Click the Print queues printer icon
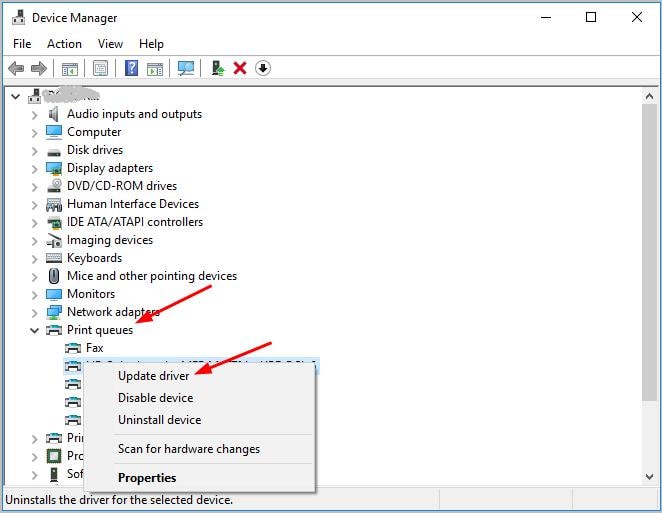Image resolution: width=662 pixels, height=513 pixels. pyautogui.click(x=54, y=330)
